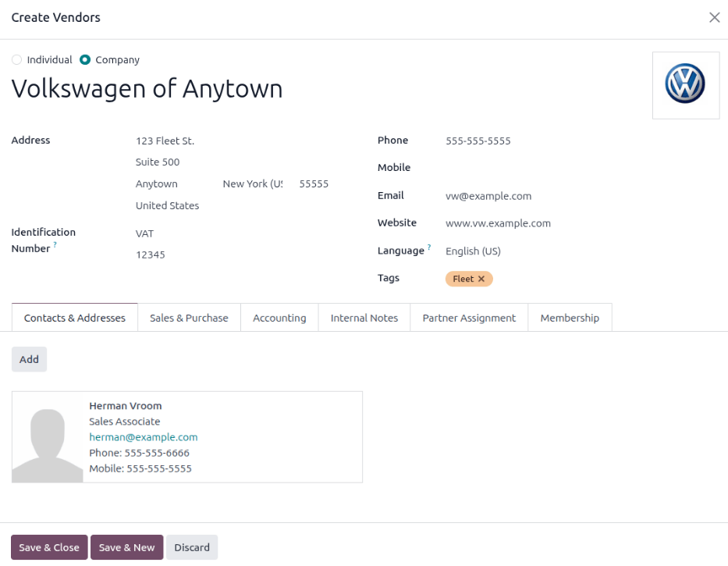Click the empty Mobile input field
Screen dimensions: 728x566
pos(484,167)
